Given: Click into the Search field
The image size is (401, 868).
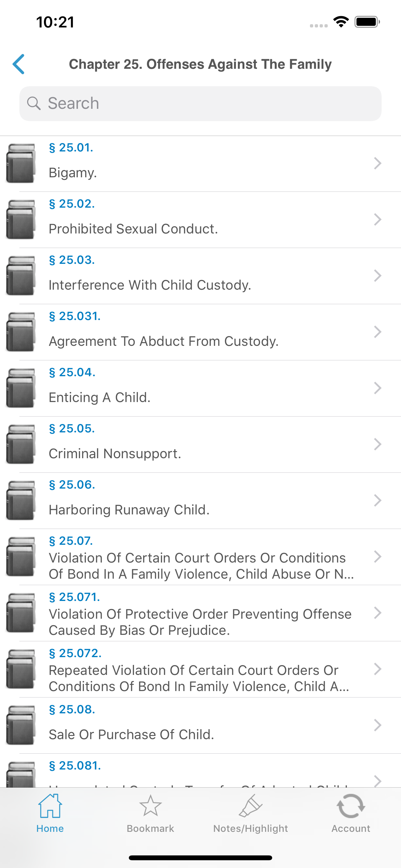Looking at the screenshot, I should click(209, 103).
